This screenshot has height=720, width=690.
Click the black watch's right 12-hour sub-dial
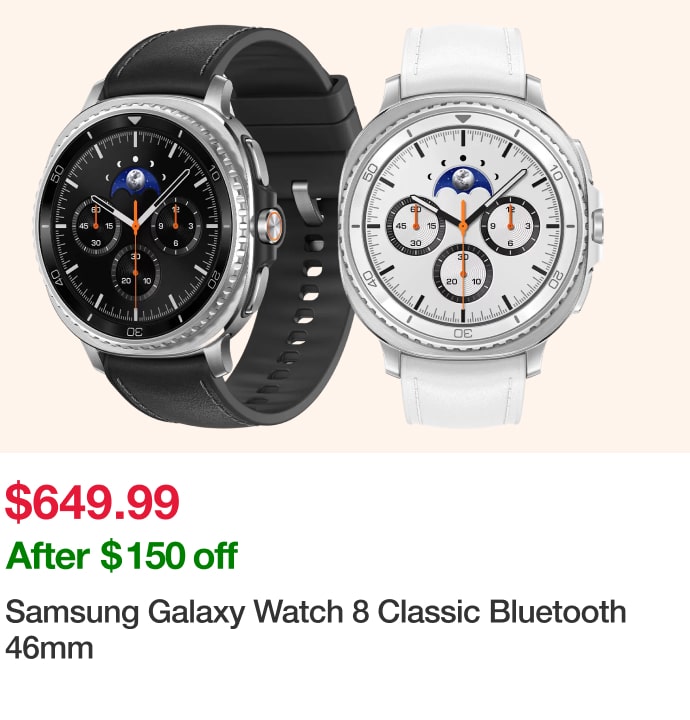pyautogui.click(x=175, y=226)
